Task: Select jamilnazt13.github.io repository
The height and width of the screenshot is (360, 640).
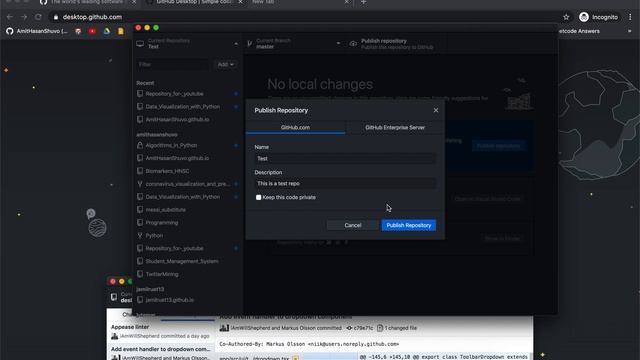Action: click(x=188, y=300)
